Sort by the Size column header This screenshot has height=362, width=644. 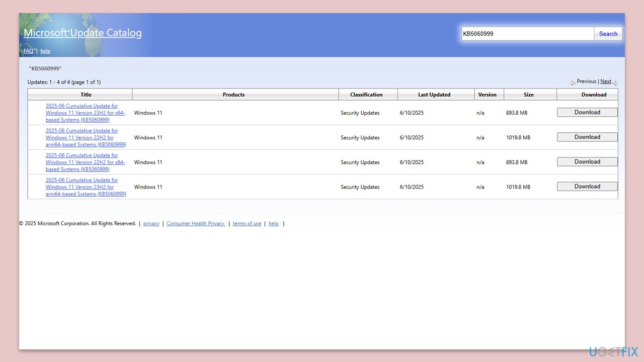pyautogui.click(x=528, y=95)
